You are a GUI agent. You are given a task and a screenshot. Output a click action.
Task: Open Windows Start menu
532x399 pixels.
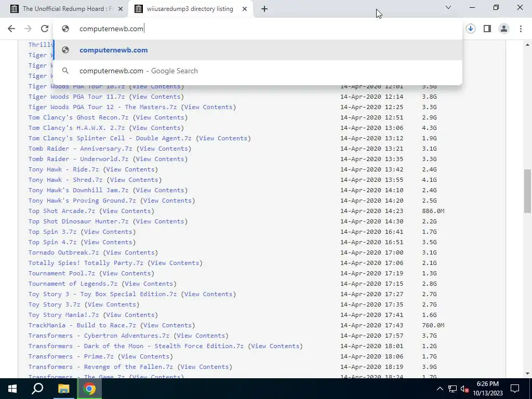coord(12,389)
